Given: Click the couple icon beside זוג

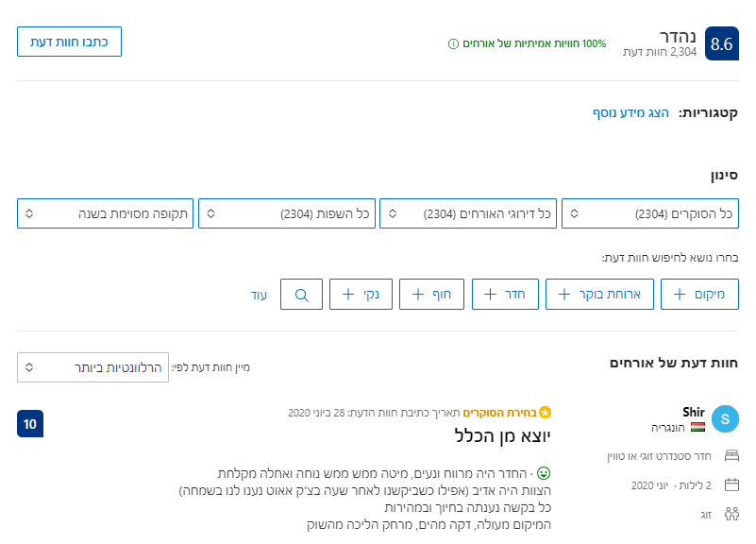Looking at the screenshot, I should coord(731,514).
